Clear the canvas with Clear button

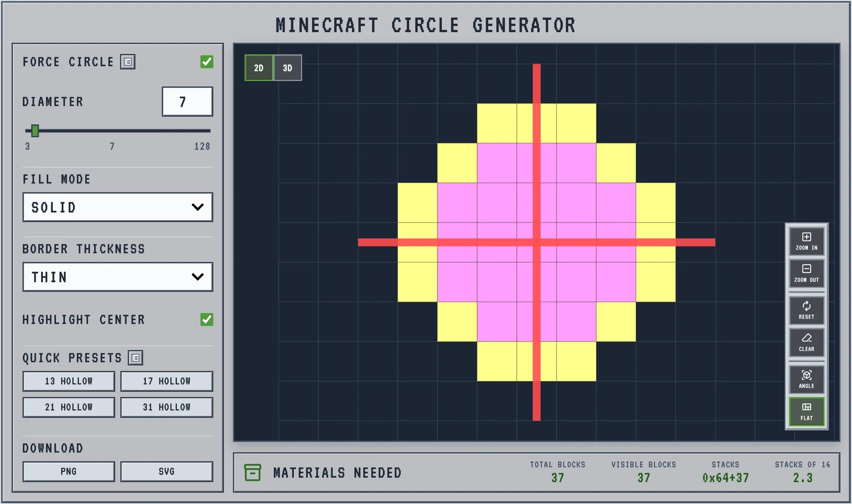click(x=806, y=343)
